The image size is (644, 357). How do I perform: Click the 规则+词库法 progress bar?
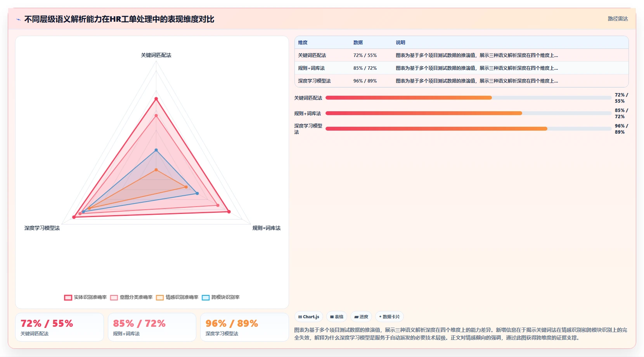(x=468, y=113)
